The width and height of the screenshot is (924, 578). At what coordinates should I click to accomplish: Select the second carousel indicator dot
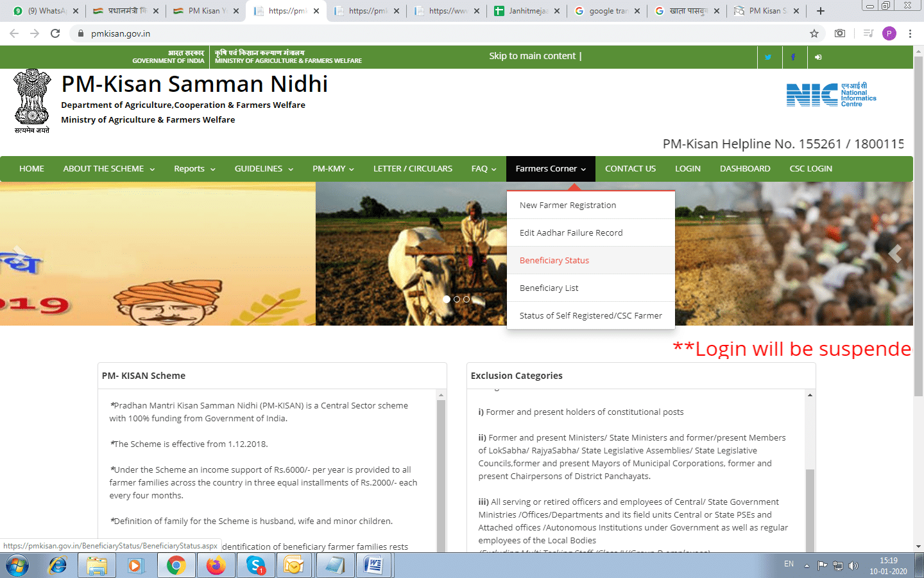[x=457, y=299]
